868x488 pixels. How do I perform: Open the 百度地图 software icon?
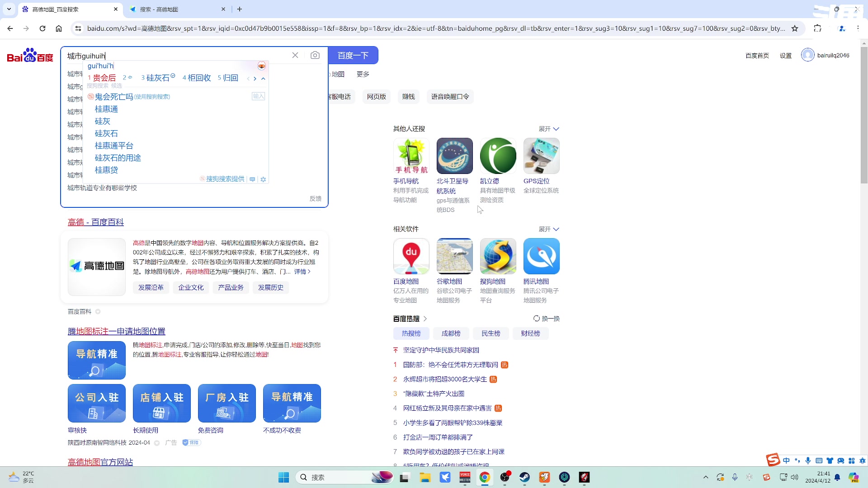(411, 256)
